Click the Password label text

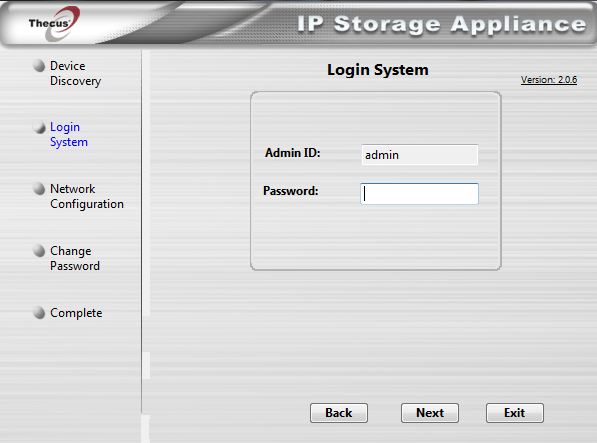291,191
